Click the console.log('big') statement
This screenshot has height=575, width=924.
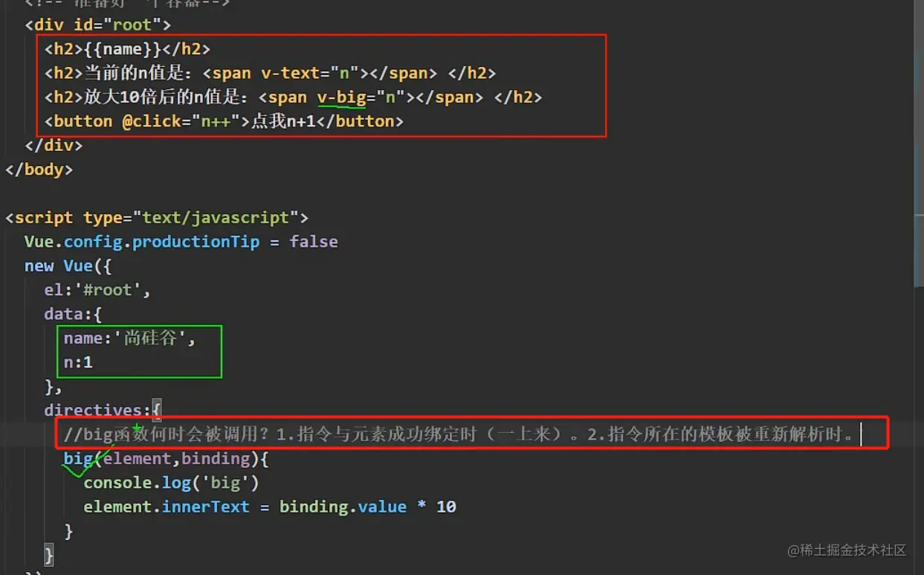171,483
